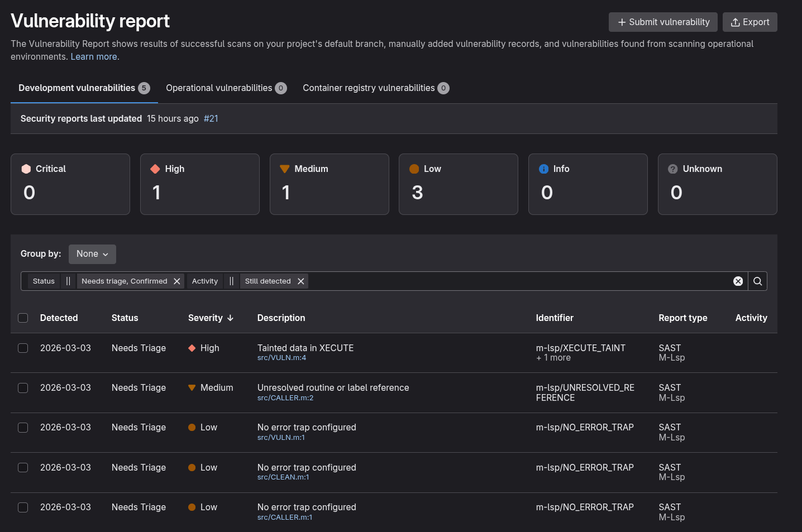The width and height of the screenshot is (802, 532).
Task: Open the Status filter token options
Action: (x=43, y=281)
